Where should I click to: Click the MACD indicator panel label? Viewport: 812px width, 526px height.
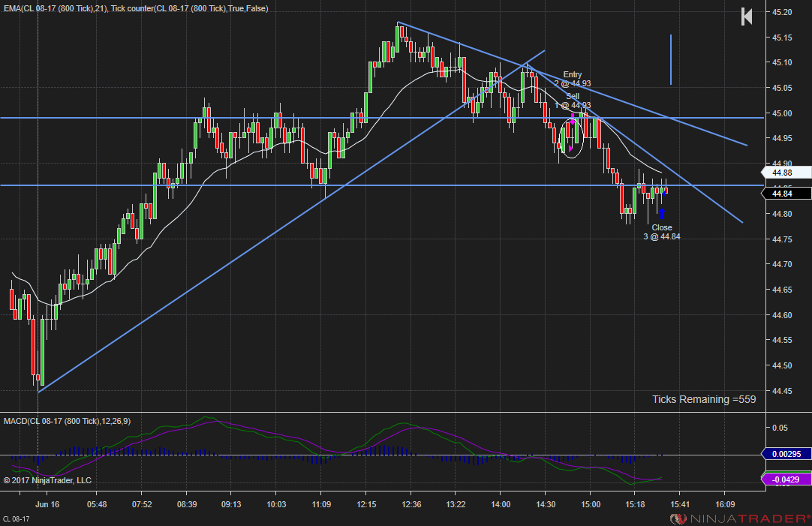(x=67, y=421)
